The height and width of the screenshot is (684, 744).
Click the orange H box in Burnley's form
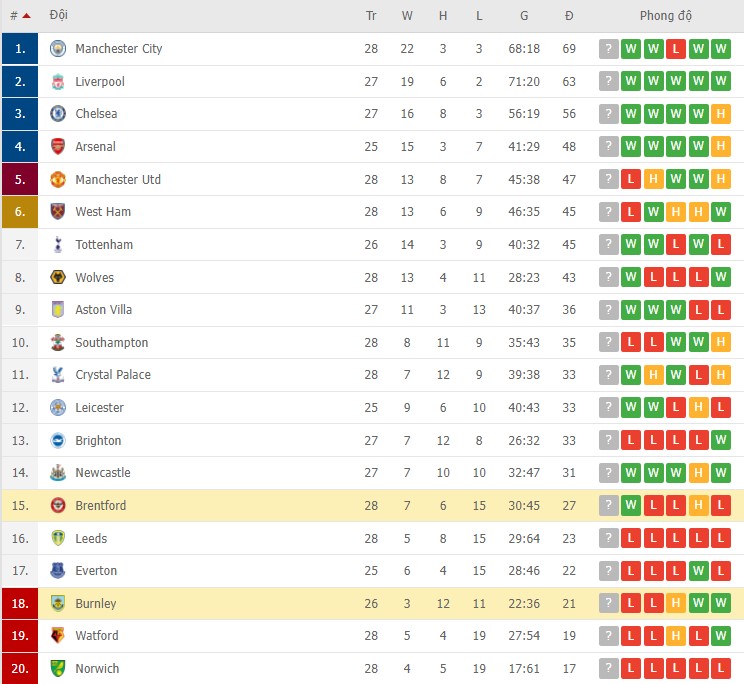(x=676, y=604)
